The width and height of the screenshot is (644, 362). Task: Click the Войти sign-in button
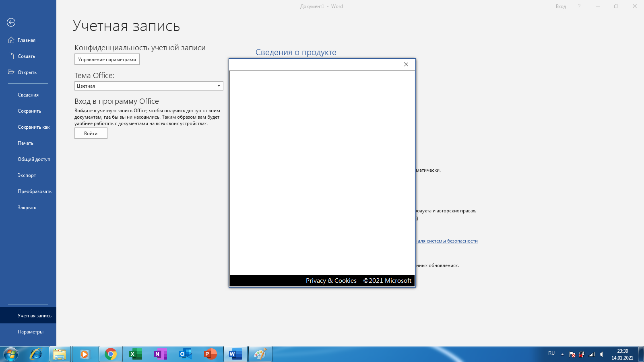(x=91, y=134)
